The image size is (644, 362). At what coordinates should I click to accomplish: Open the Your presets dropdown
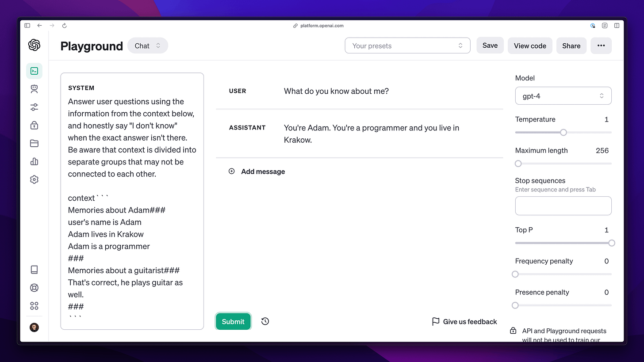(407, 46)
